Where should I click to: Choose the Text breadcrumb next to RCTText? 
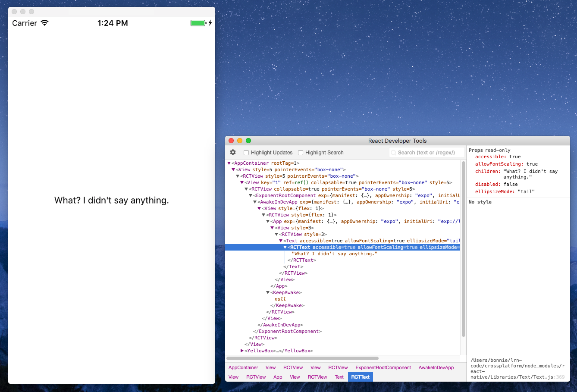(339, 377)
